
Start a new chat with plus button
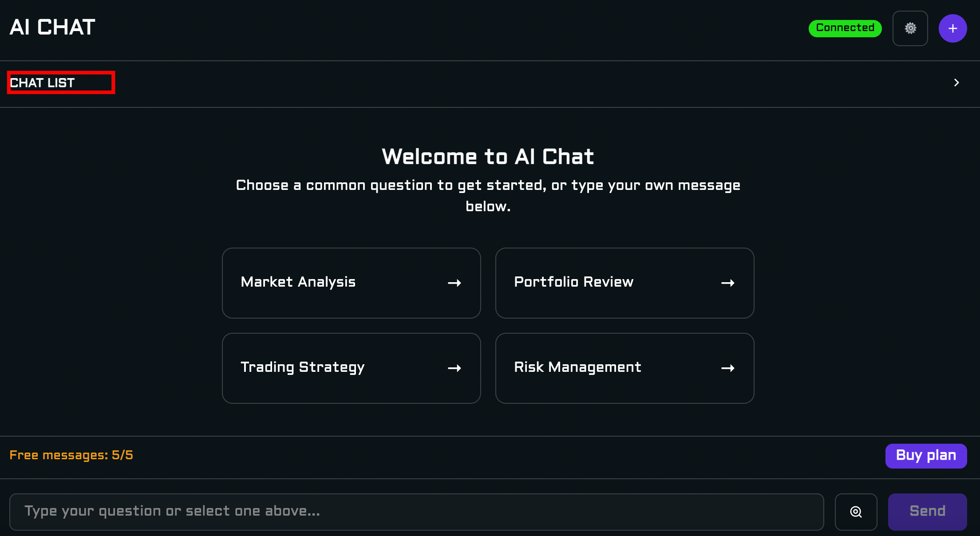pos(952,28)
